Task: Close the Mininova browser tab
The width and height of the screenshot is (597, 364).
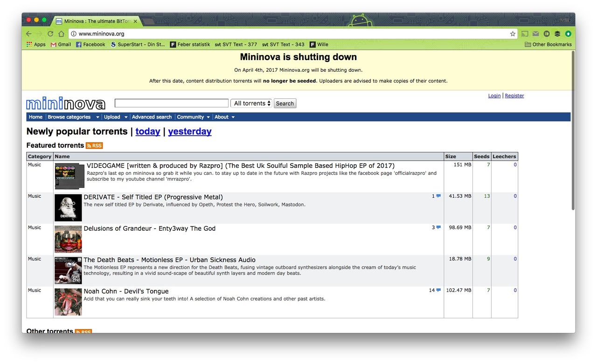Action: pyautogui.click(x=135, y=21)
